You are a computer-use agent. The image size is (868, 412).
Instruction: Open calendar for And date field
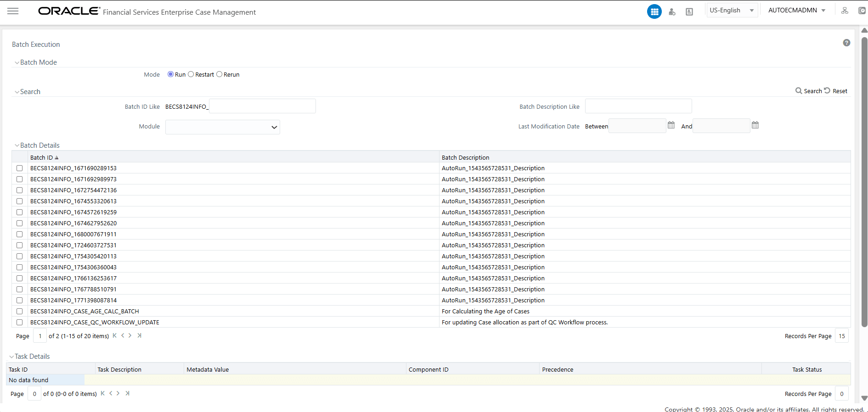pos(755,125)
